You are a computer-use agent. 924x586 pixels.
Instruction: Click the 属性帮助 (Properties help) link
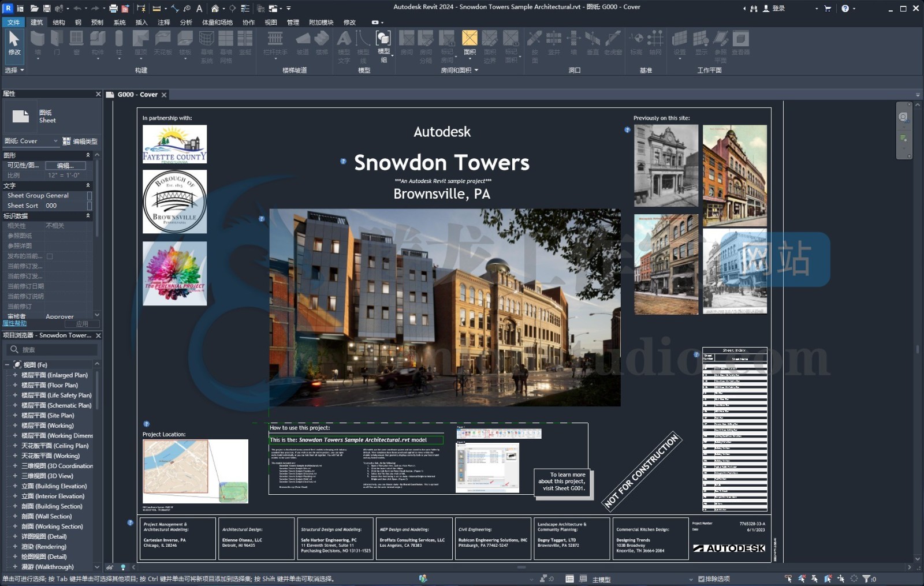[14, 323]
